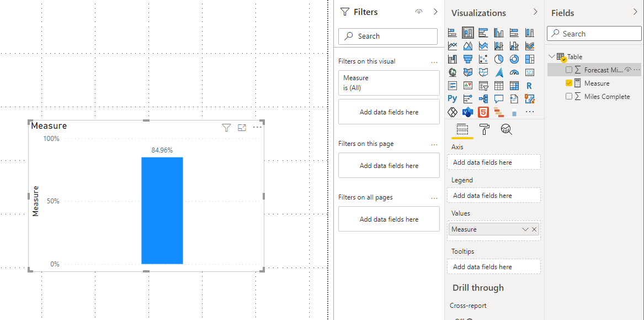Select the Clustered bar chart visualization
The height and width of the screenshot is (320, 644).
(x=483, y=33)
